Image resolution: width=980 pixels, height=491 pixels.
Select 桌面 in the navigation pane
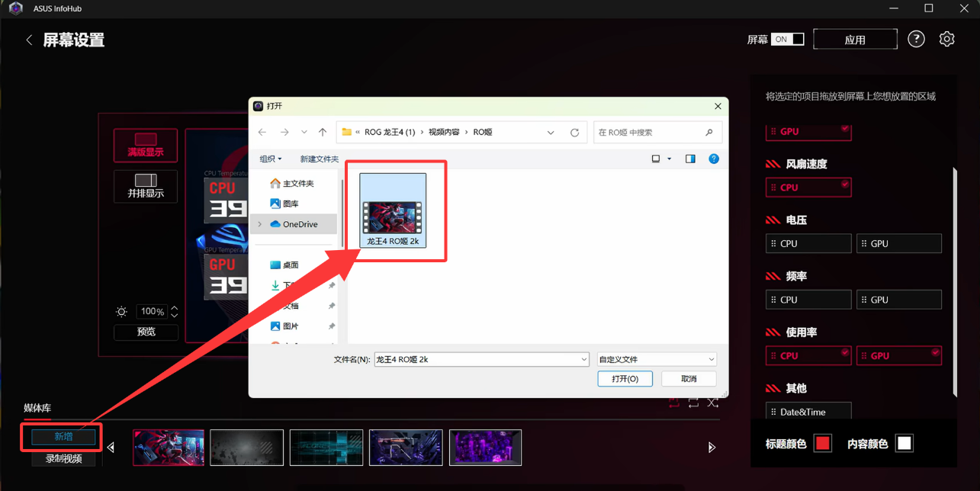(284, 265)
